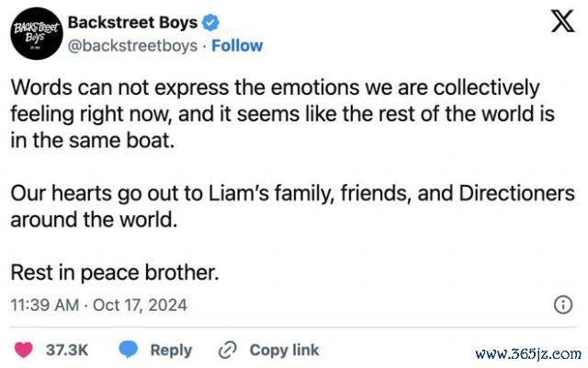Follow the Backstreet Boys account
This screenshot has width=588, height=368.
237,45
